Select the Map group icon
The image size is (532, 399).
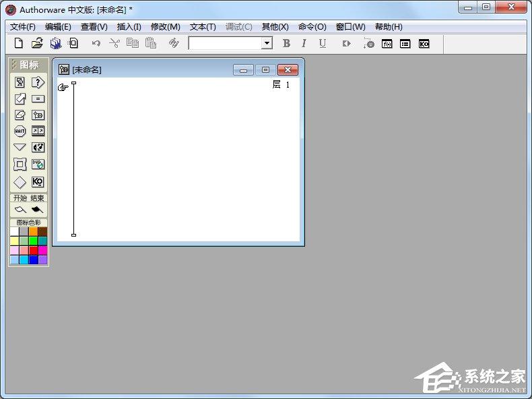coord(38,115)
